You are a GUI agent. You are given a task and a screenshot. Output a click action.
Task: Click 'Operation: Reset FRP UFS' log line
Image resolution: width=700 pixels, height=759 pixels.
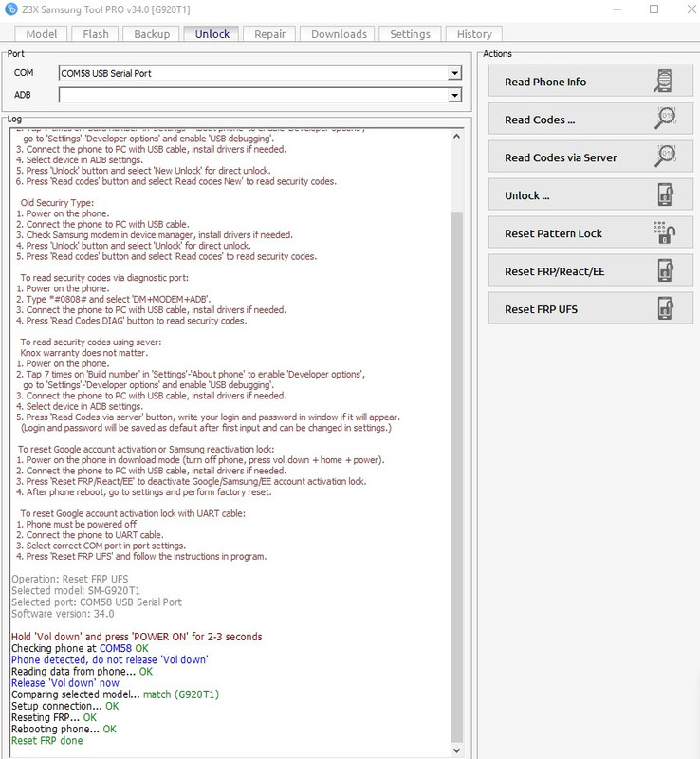pos(69,579)
